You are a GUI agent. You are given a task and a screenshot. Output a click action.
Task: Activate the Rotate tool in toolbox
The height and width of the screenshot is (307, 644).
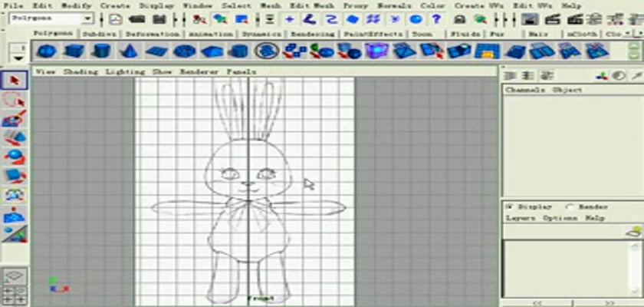(14, 158)
